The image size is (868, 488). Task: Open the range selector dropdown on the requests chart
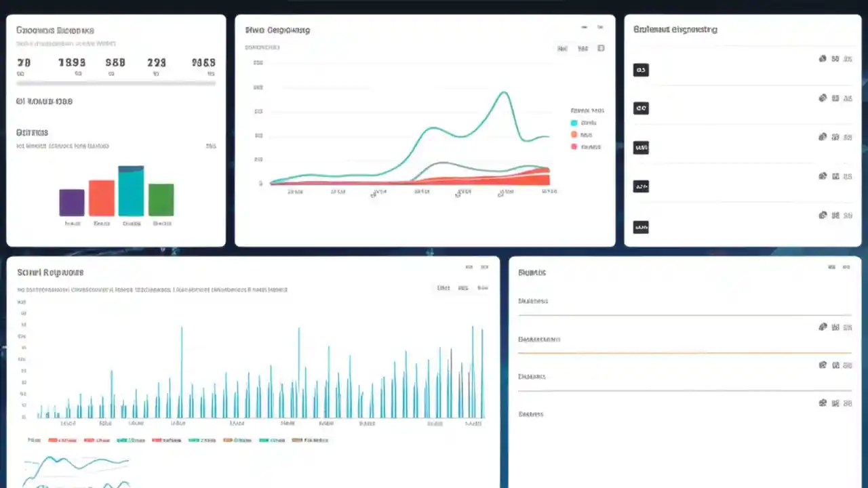click(x=443, y=287)
